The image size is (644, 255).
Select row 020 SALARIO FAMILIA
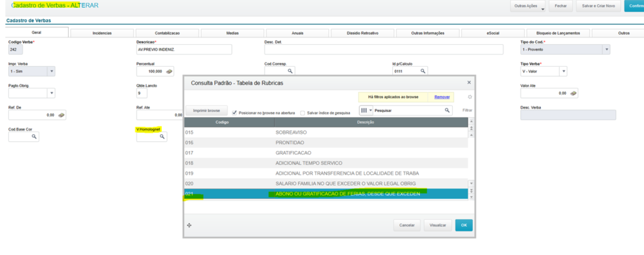point(326,183)
